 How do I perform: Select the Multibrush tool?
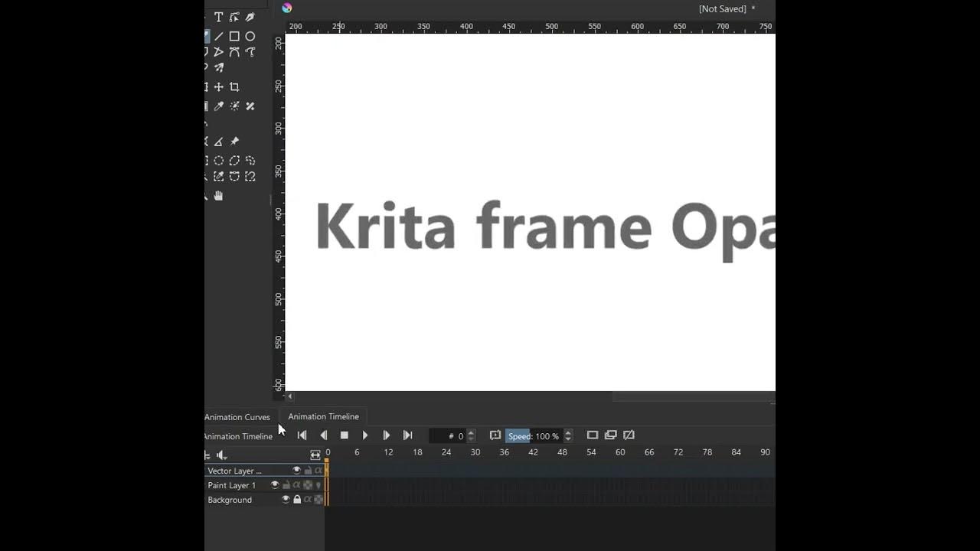[x=218, y=67]
